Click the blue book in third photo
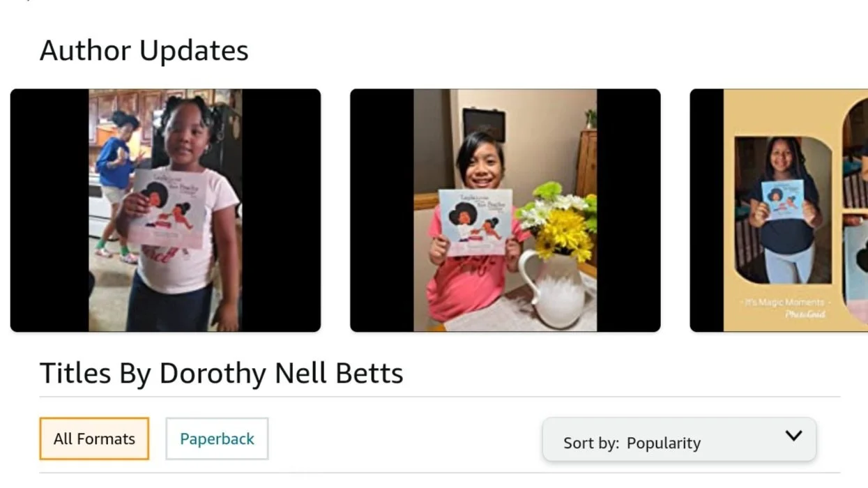This screenshot has height=488, width=868. click(782, 199)
